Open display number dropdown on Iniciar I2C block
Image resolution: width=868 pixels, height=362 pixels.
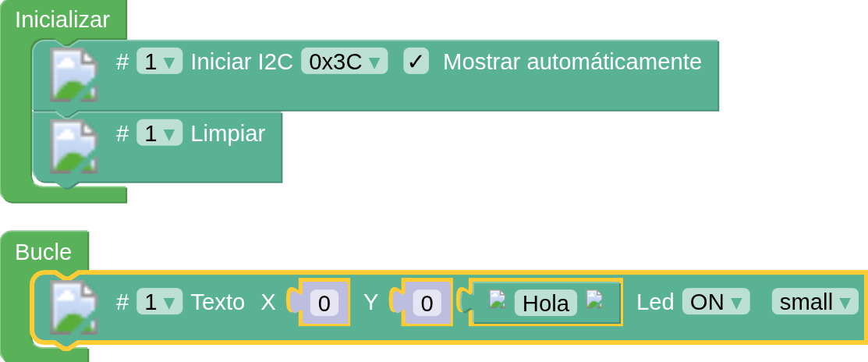[159, 62]
